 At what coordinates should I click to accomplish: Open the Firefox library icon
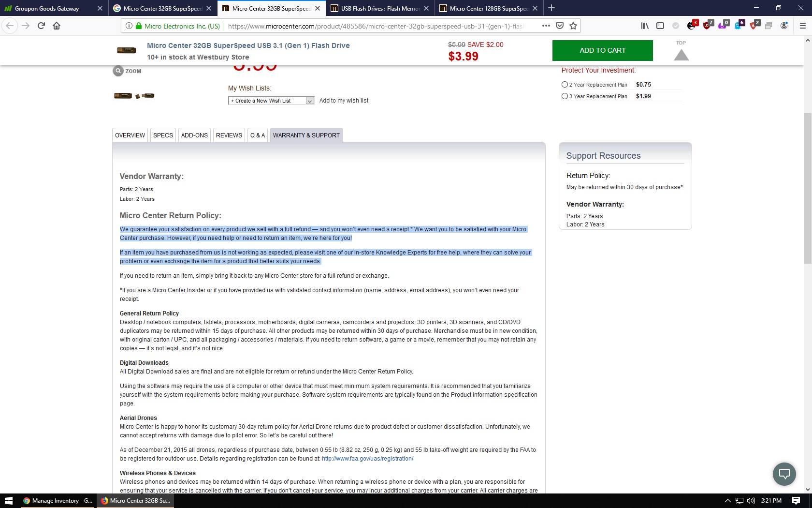(x=645, y=26)
